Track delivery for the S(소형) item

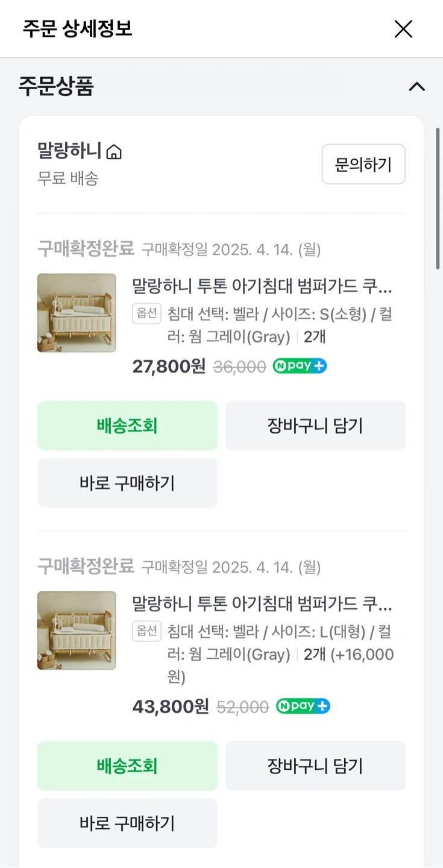127,426
